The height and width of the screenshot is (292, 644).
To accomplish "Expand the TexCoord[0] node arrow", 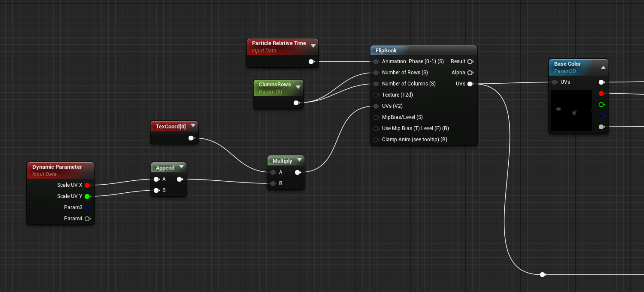I will pyautogui.click(x=193, y=126).
